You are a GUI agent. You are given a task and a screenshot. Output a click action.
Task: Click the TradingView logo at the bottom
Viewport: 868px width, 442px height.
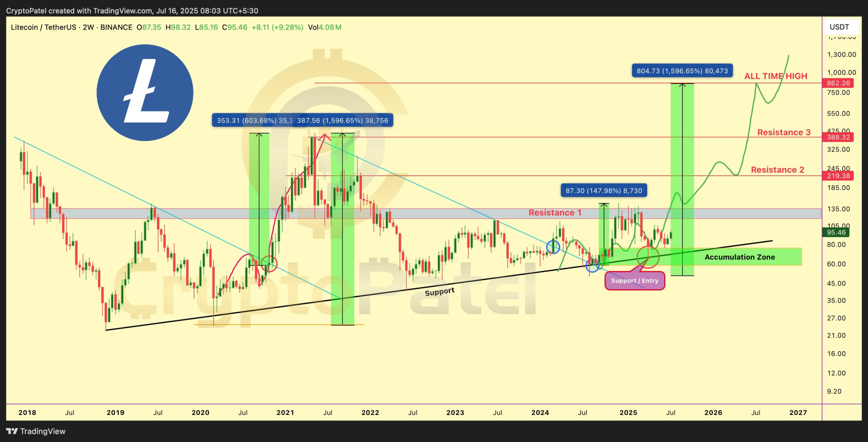pyautogui.click(x=36, y=431)
